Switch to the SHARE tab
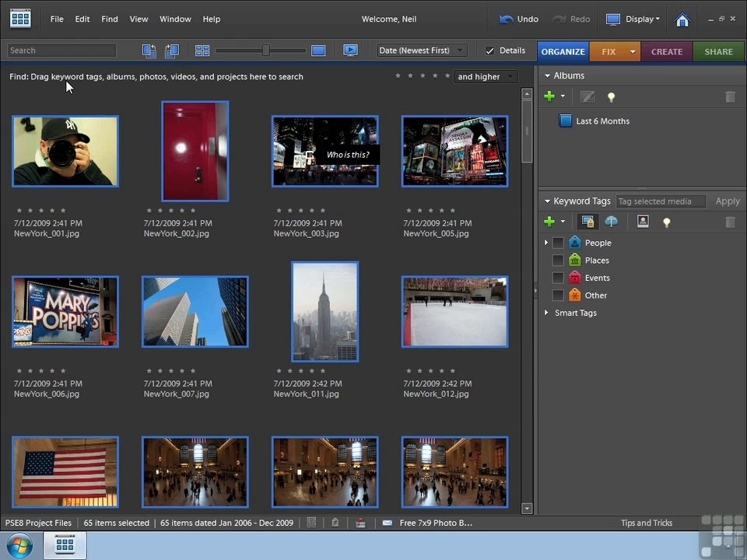747x560 pixels. pos(718,51)
